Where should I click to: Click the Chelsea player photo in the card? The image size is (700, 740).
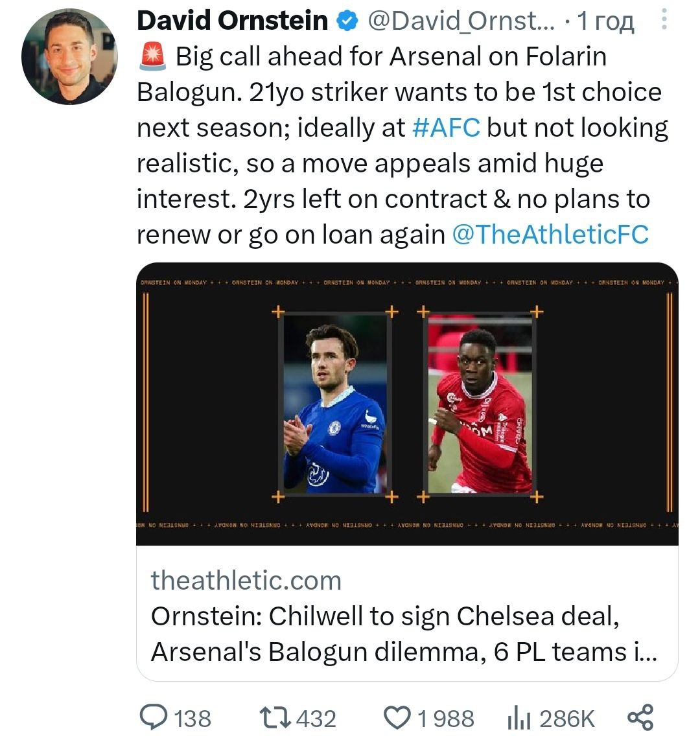(x=335, y=404)
